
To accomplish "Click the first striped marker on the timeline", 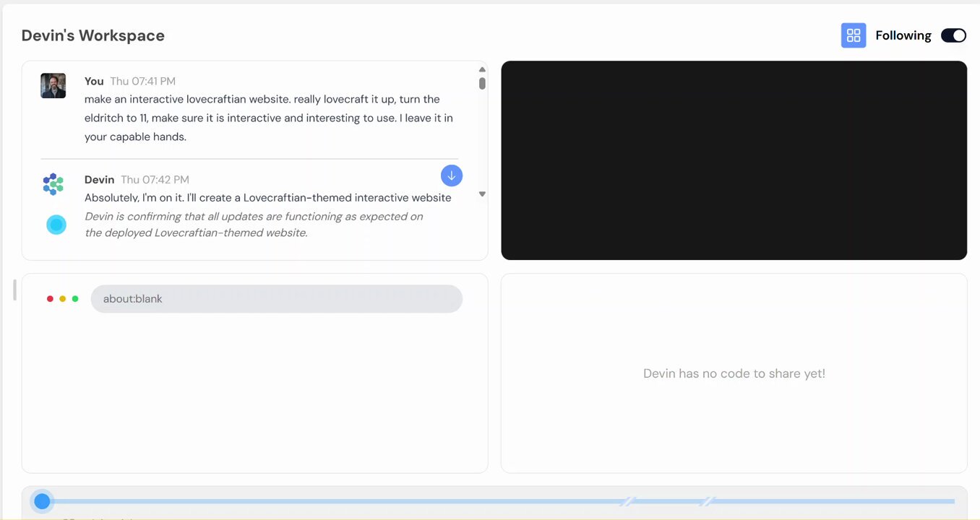I will pos(629,500).
